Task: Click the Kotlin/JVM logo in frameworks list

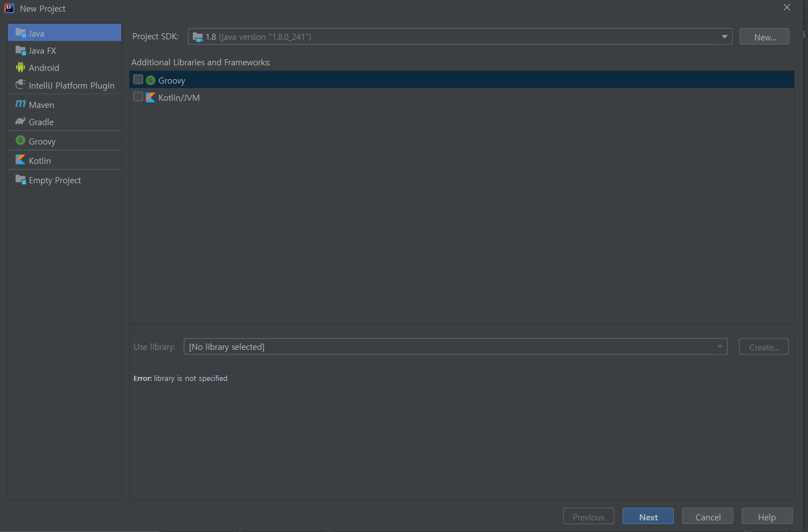Action: (x=150, y=97)
